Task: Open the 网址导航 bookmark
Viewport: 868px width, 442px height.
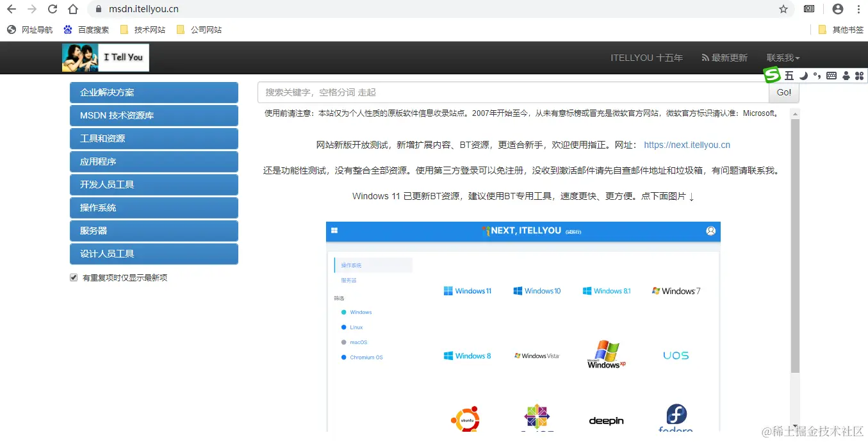Action: pyautogui.click(x=30, y=29)
